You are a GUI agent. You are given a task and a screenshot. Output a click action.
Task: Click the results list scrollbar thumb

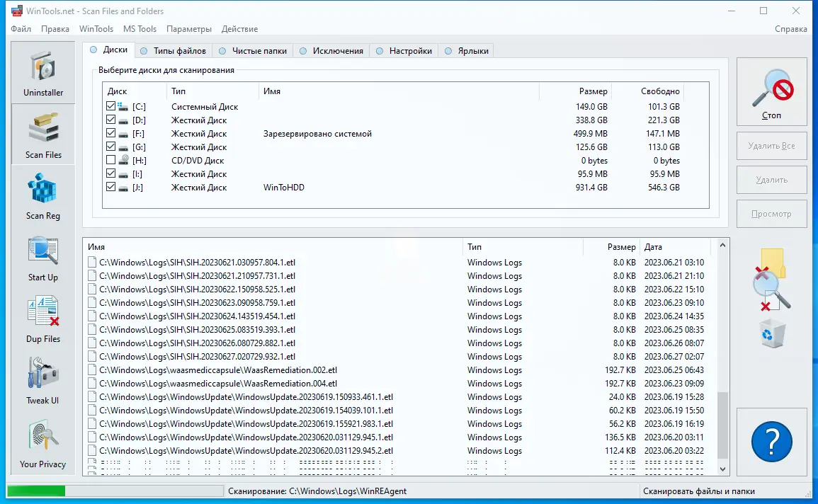(x=722, y=425)
